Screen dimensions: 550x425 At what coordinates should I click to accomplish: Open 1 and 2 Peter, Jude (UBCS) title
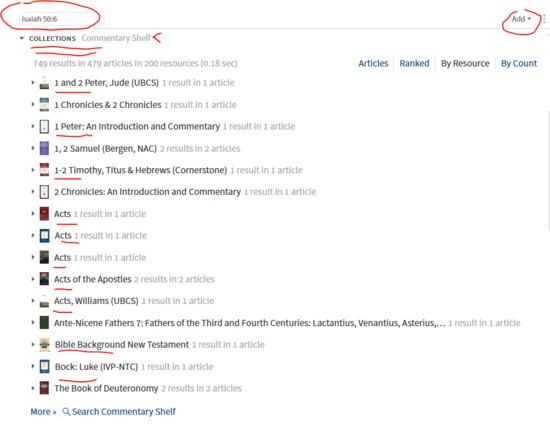106,83
